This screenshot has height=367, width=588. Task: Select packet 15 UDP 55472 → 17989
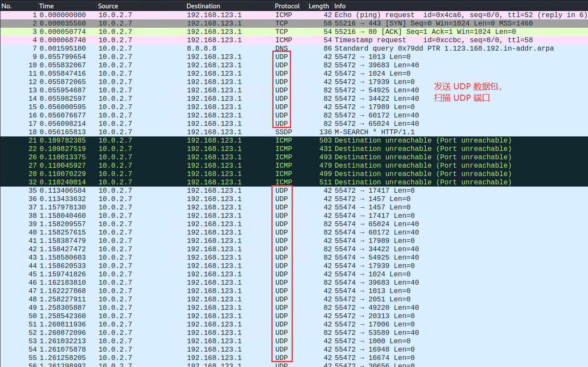(x=294, y=107)
